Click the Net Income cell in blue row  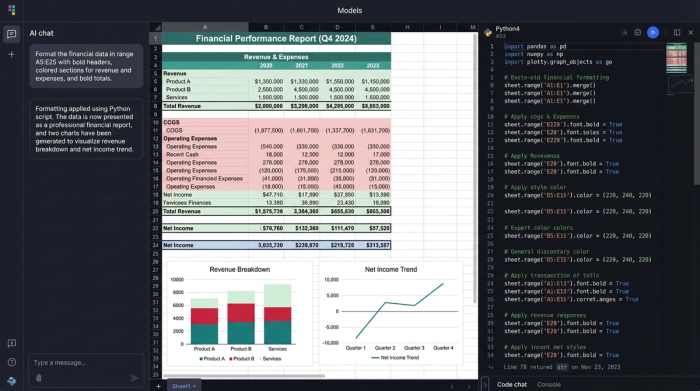[x=205, y=245]
